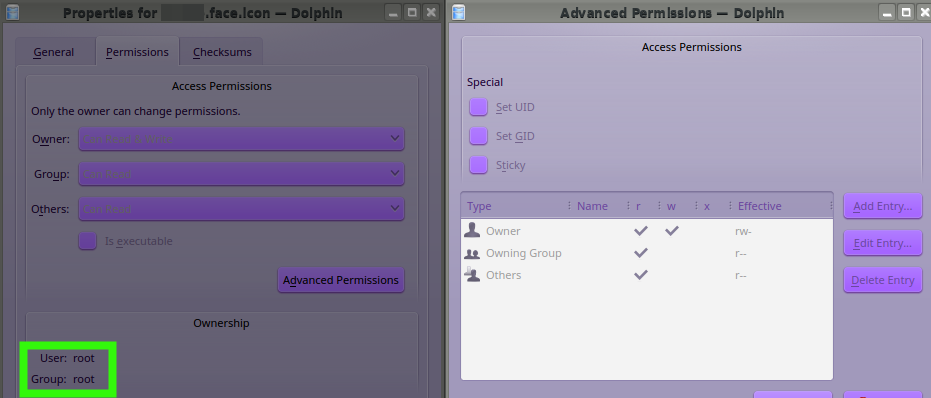Toggle the Sticky checkbox
931x398 pixels.
pos(479,165)
